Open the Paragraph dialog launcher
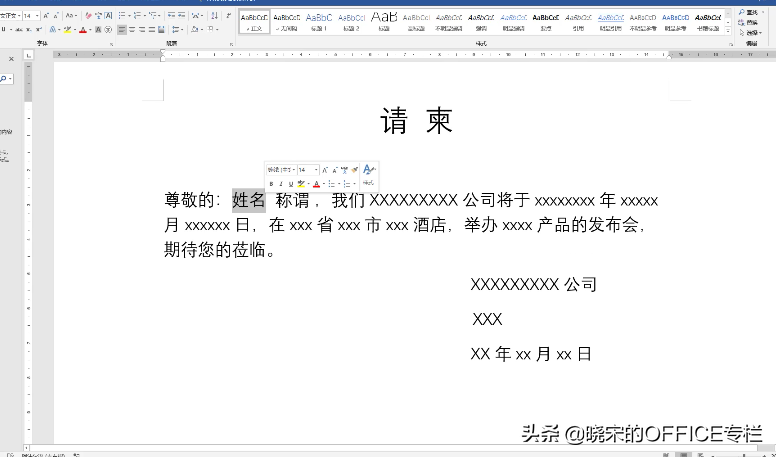776x457 pixels. pos(231,45)
